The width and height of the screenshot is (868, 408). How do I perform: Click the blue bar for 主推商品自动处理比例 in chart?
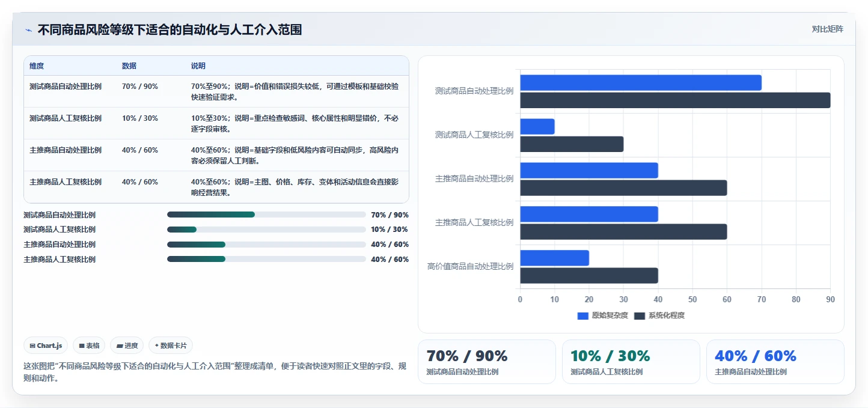[589, 171]
